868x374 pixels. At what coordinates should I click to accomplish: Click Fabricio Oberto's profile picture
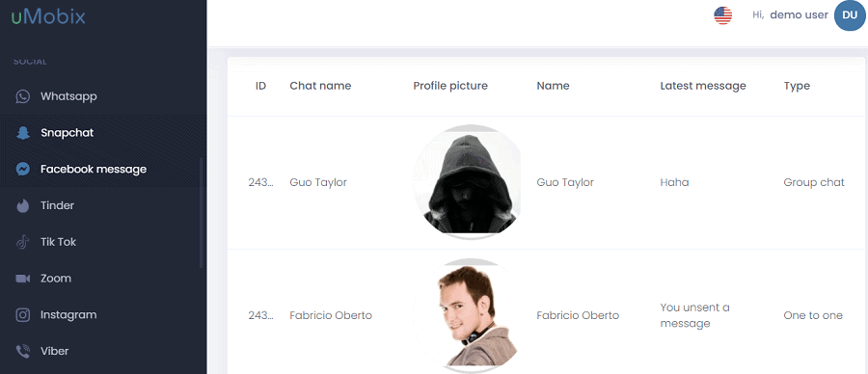467,315
